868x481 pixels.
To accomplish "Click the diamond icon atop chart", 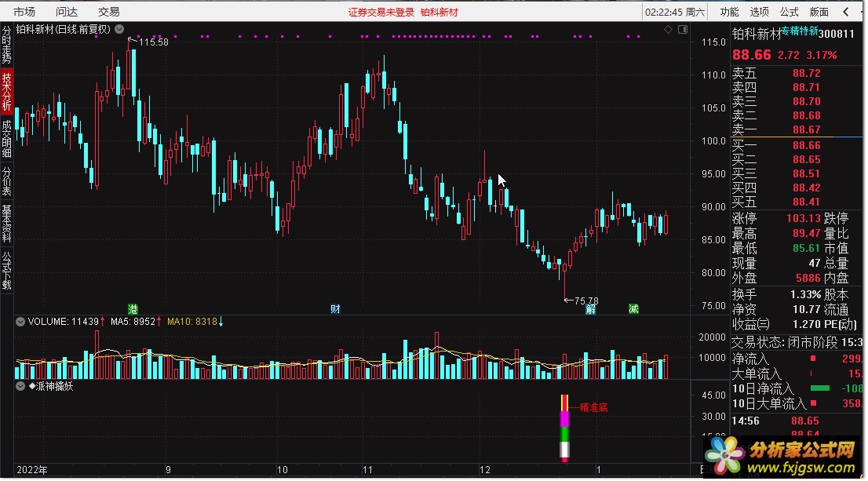I will [668, 29].
